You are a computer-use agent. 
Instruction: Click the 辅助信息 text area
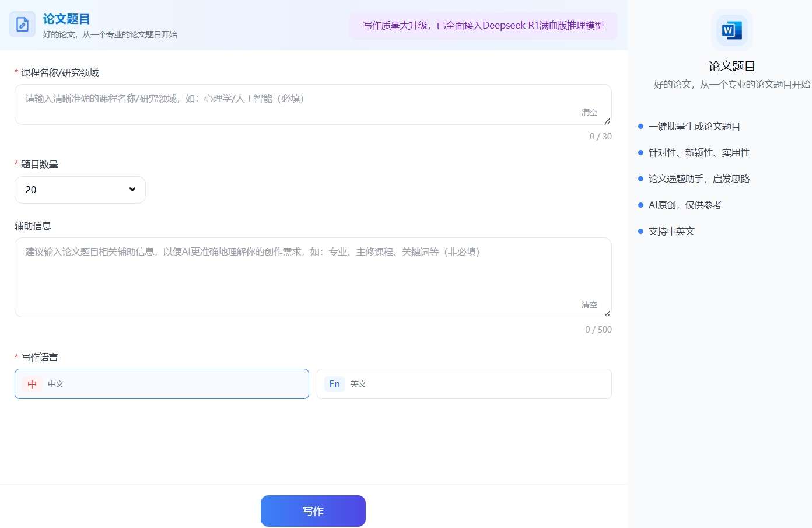tap(313, 277)
